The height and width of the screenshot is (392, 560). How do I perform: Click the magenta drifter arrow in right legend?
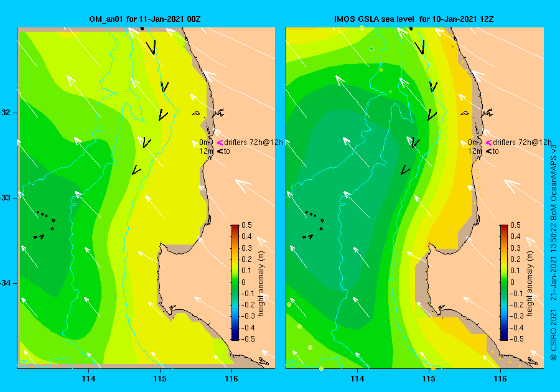pos(488,142)
